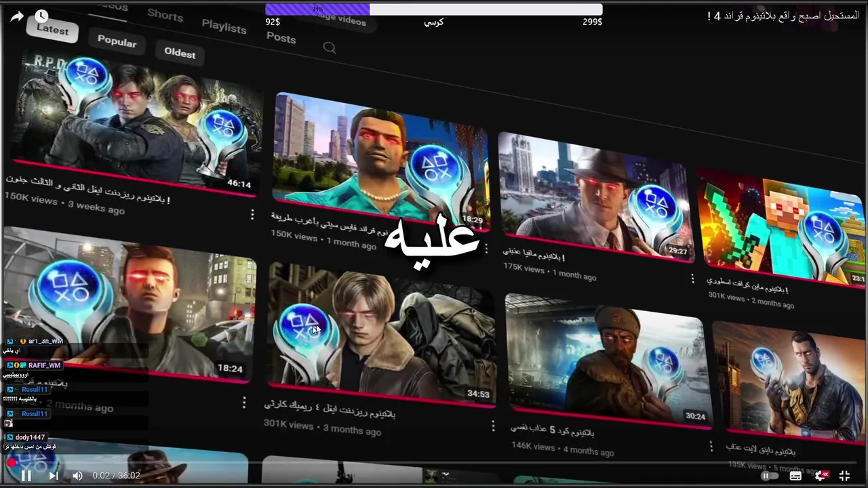Click the Share arrow icon
The image size is (868, 488).
(16, 16)
